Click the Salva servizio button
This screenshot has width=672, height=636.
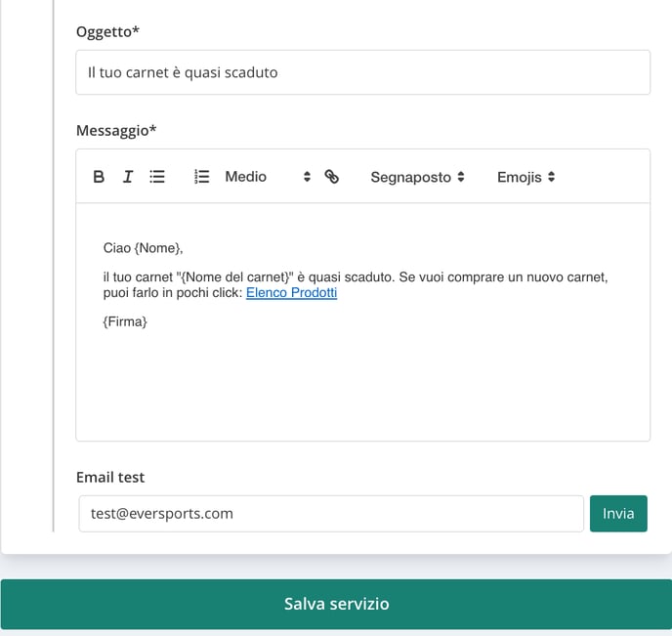(x=336, y=604)
